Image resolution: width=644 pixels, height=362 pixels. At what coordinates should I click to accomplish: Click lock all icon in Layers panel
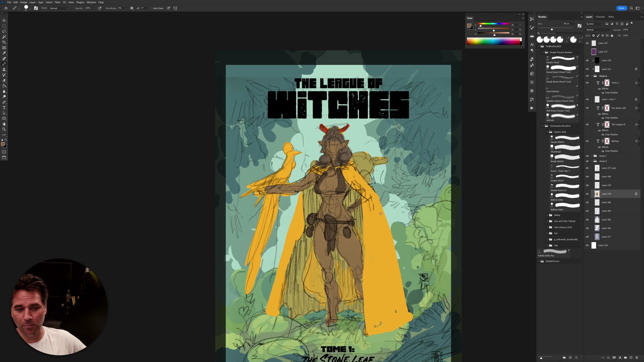pos(612,36)
